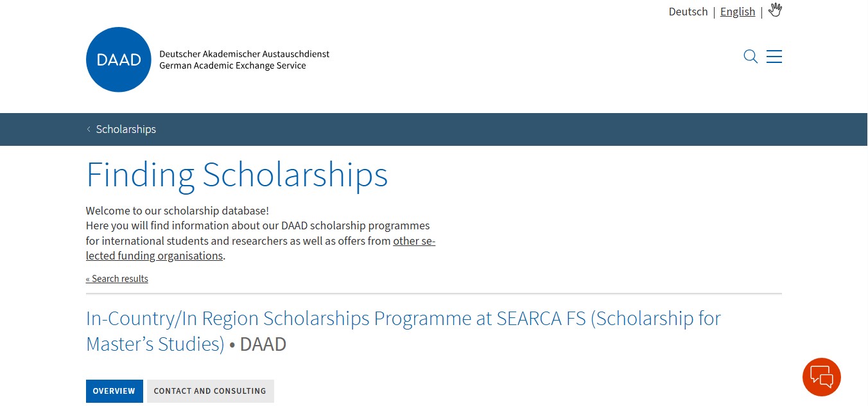Click the round blue DAAD logo

coord(119,60)
